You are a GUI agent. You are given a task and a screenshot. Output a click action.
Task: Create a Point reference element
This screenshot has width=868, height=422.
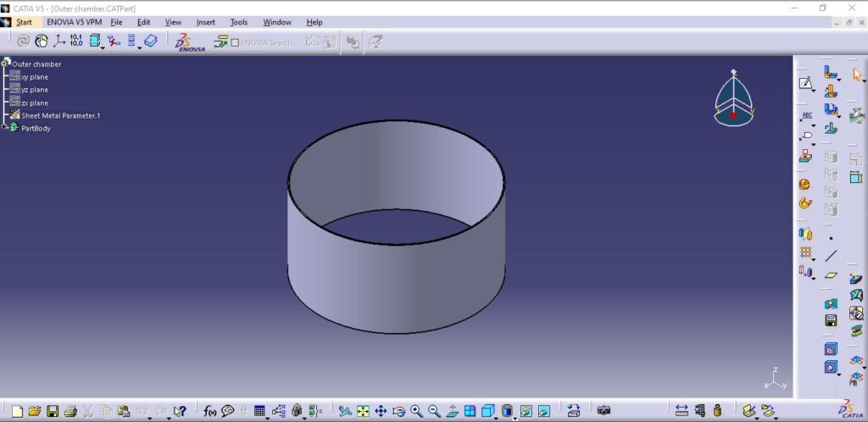pos(831,238)
